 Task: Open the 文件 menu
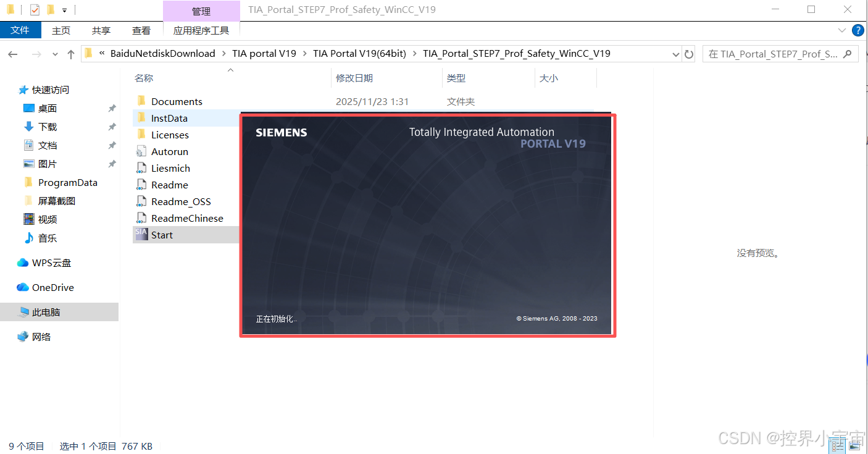point(20,30)
